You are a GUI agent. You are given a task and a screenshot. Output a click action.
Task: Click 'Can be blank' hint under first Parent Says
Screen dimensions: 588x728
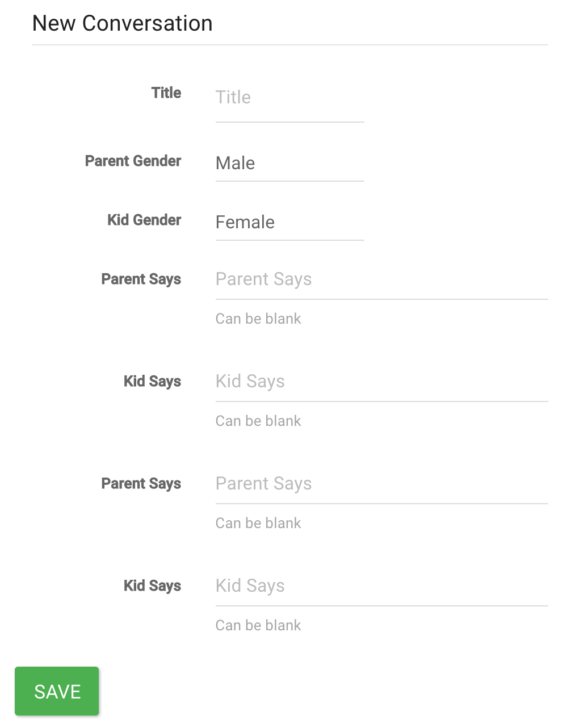(258, 319)
